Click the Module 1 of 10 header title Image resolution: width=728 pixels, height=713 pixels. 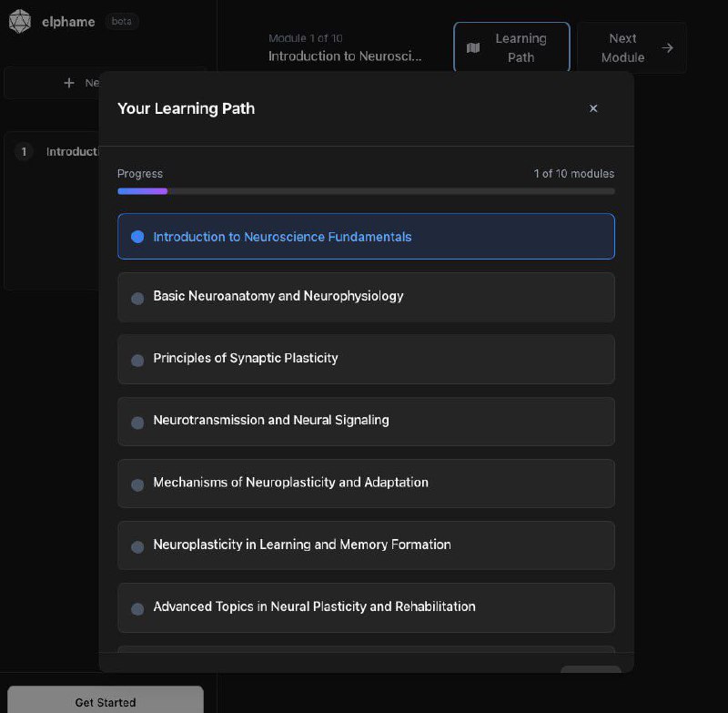(345, 56)
